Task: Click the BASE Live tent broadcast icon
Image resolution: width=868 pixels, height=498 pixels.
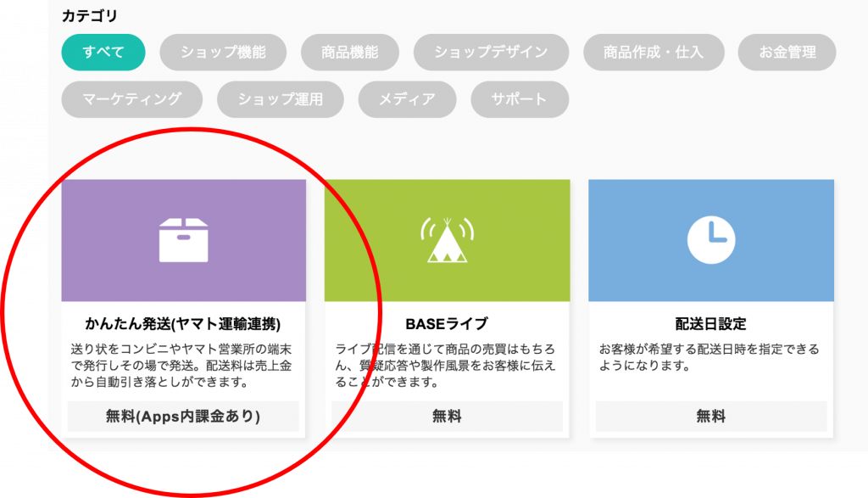Action: (x=447, y=240)
